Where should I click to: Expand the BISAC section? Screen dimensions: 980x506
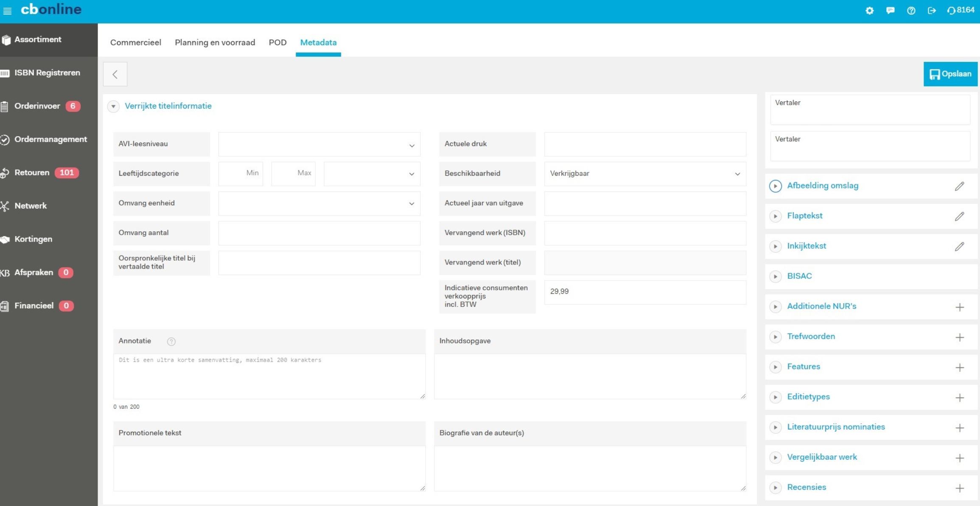(776, 276)
